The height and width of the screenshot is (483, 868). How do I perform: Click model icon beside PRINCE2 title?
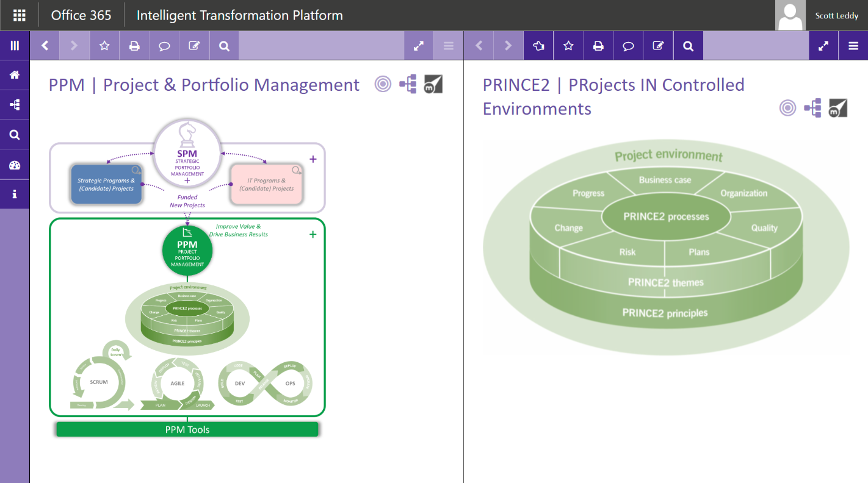[837, 108]
